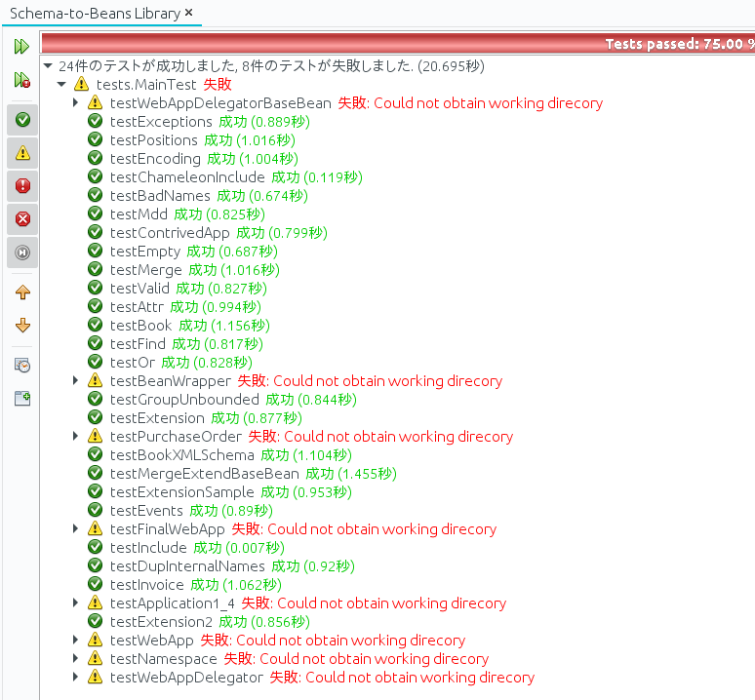Expand the testWebApp failure node
The height and width of the screenshot is (700, 755).
(75, 640)
